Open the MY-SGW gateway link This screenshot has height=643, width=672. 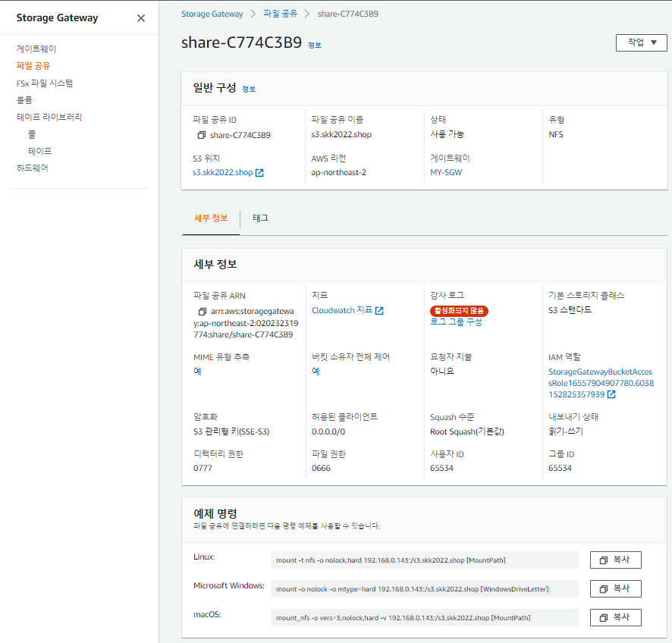point(446,173)
